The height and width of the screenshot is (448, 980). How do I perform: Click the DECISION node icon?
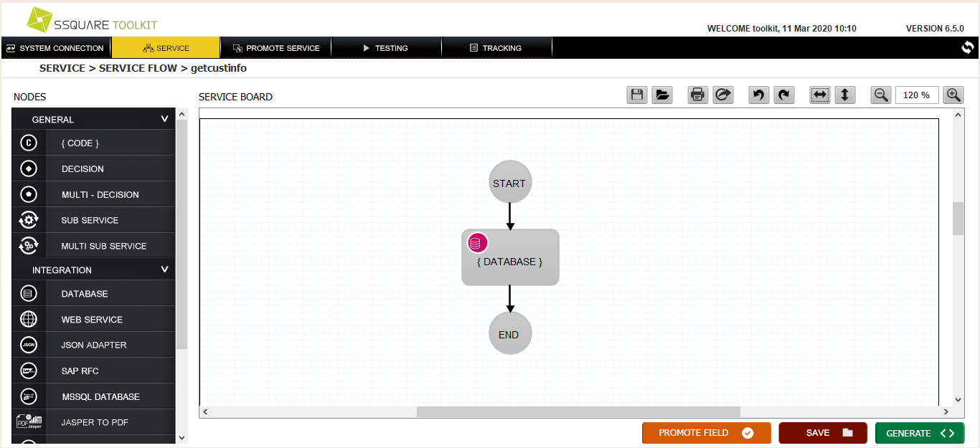coord(29,168)
